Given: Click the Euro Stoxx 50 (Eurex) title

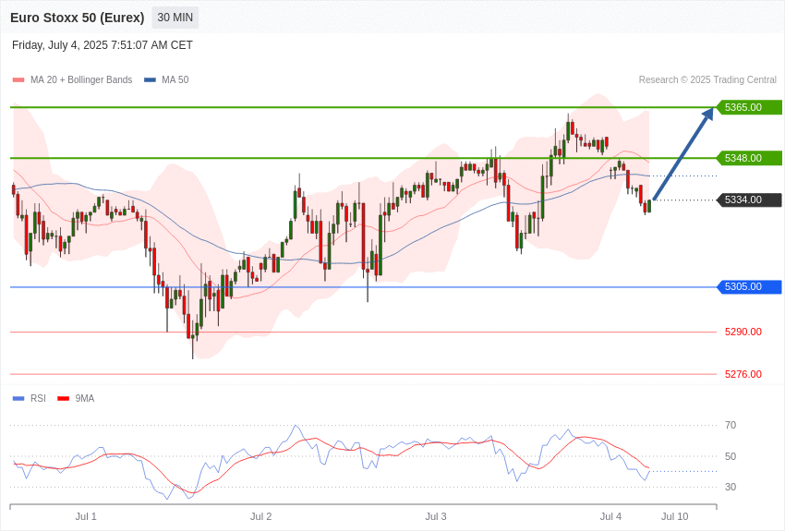Looking at the screenshot, I should pos(77,18).
